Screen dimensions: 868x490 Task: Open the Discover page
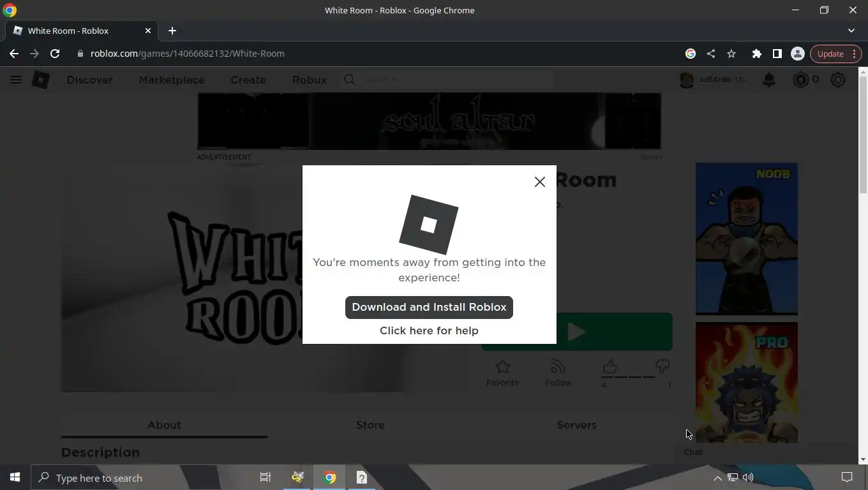point(89,80)
